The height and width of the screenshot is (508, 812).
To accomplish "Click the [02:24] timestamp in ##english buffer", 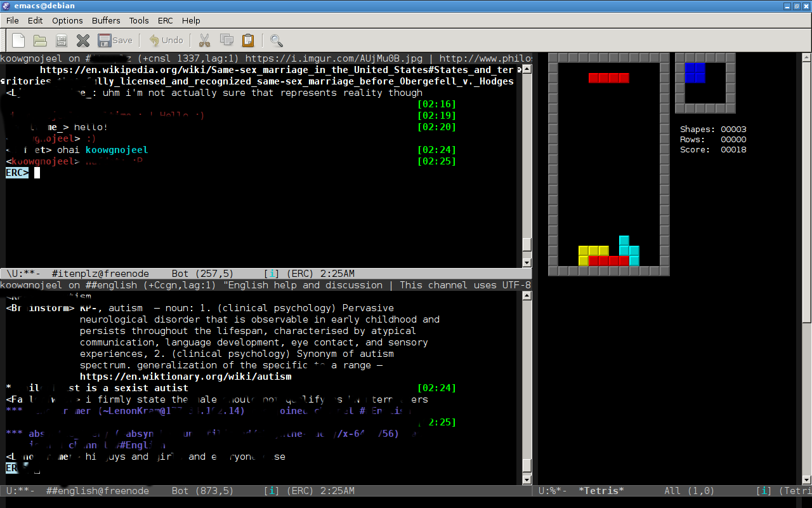I will coord(437,388).
